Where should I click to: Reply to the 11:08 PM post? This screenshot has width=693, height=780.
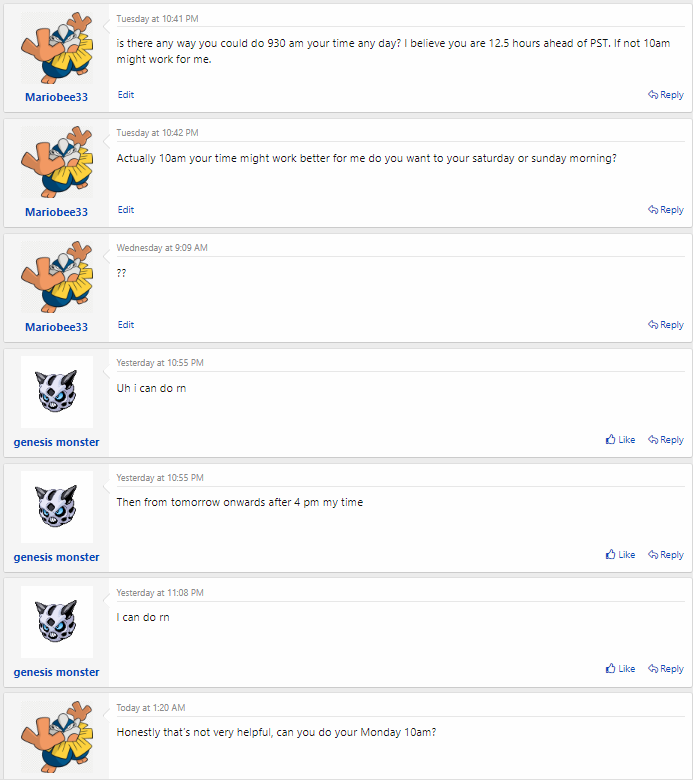(x=666, y=669)
